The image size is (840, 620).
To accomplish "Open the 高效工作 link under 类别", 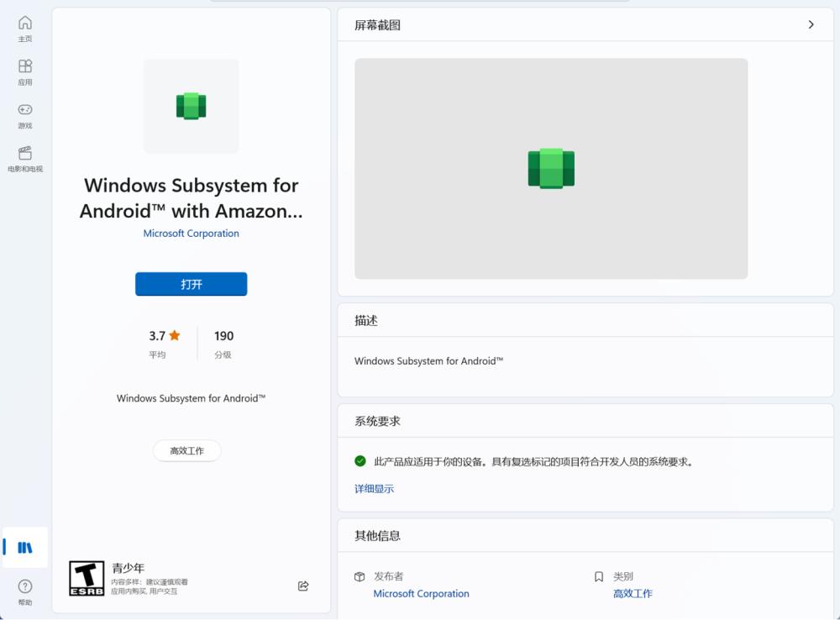I will (x=633, y=593).
